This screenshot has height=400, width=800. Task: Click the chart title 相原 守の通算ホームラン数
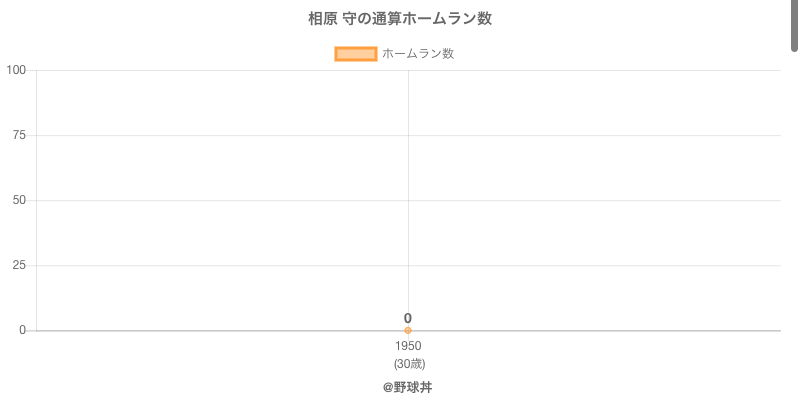pos(400,18)
